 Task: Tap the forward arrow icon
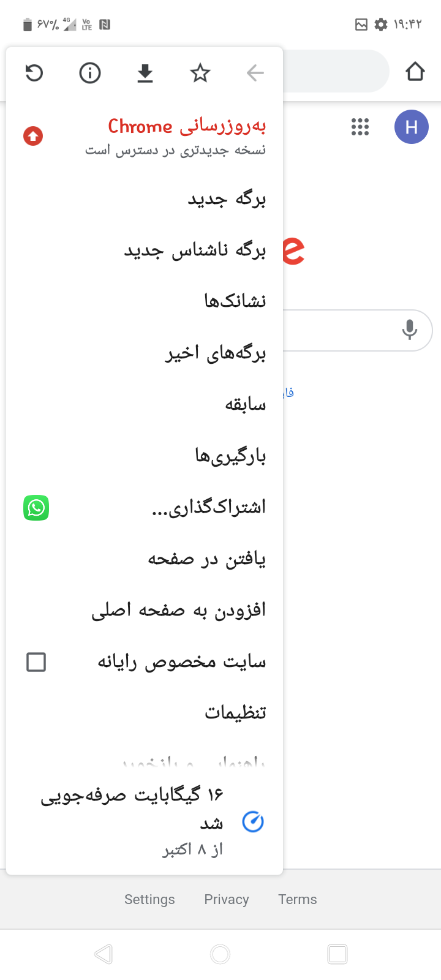point(255,73)
